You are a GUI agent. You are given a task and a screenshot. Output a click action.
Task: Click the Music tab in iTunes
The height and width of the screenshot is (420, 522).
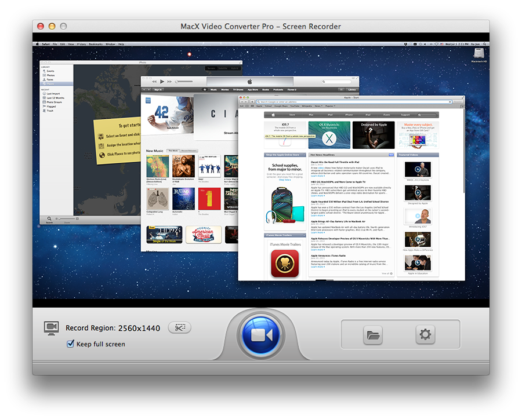point(214,90)
